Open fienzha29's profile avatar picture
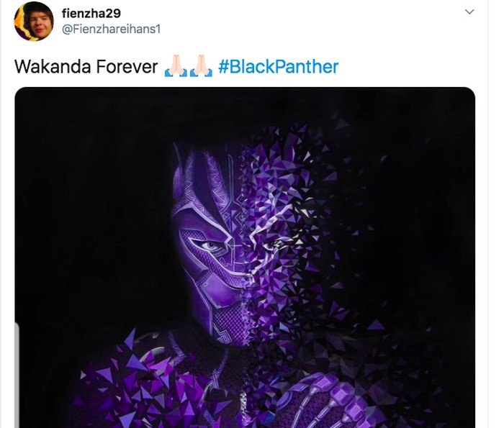The height and width of the screenshot is (428, 504). click(33, 22)
